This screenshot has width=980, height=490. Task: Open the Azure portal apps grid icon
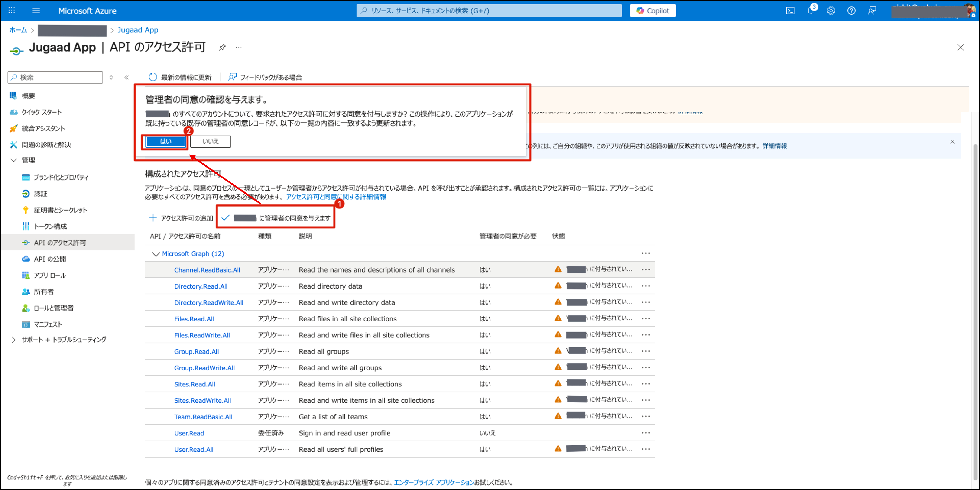[11, 11]
